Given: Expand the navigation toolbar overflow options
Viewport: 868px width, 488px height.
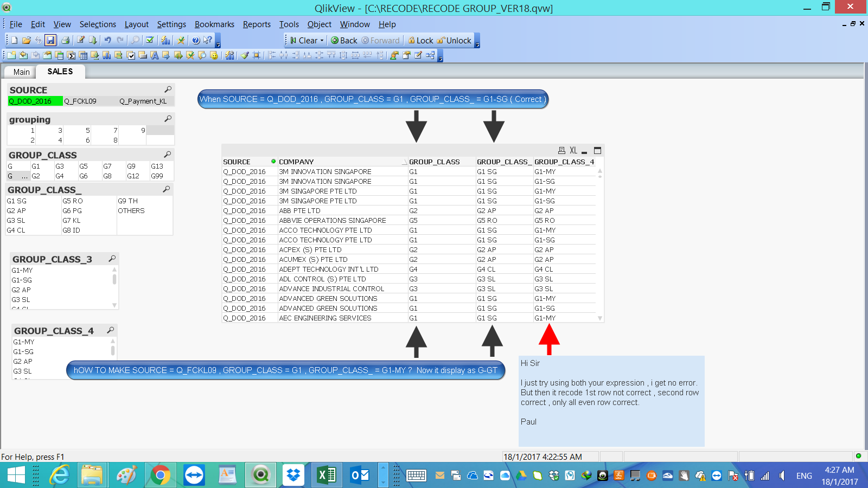Looking at the screenshot, I should click(x=477, y=42).
